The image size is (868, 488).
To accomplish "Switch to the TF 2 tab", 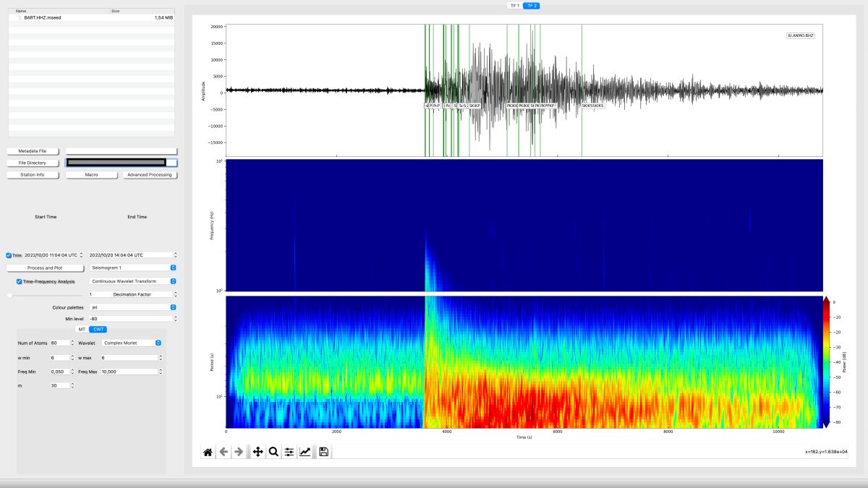I will coord(532,5).
